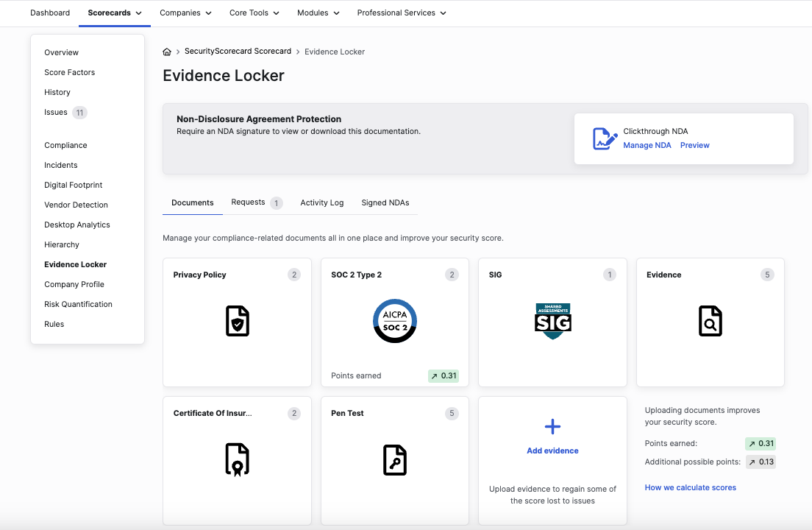
Task: Click the Add evidence link
Action: (552, 451)
